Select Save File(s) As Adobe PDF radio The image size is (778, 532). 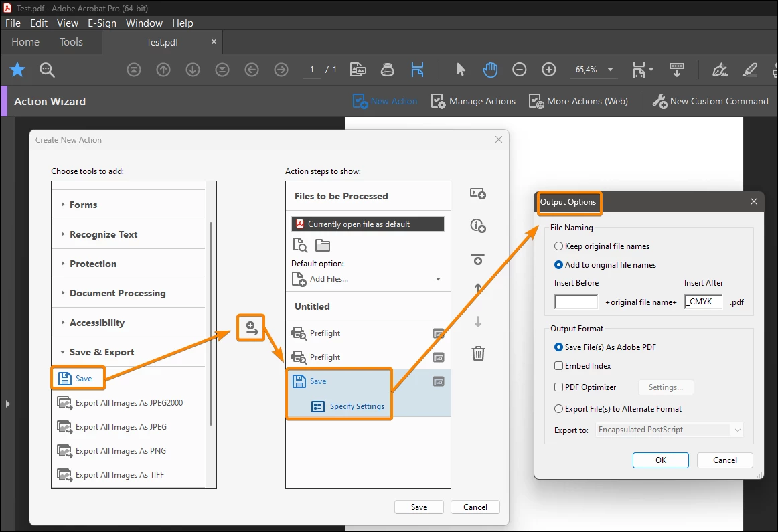[558, 347]
